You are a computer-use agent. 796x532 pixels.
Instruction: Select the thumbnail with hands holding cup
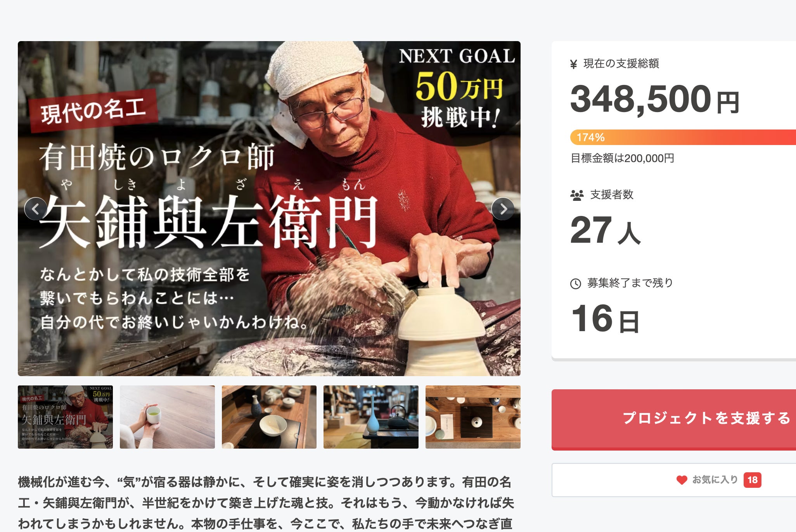click(167, 417)
